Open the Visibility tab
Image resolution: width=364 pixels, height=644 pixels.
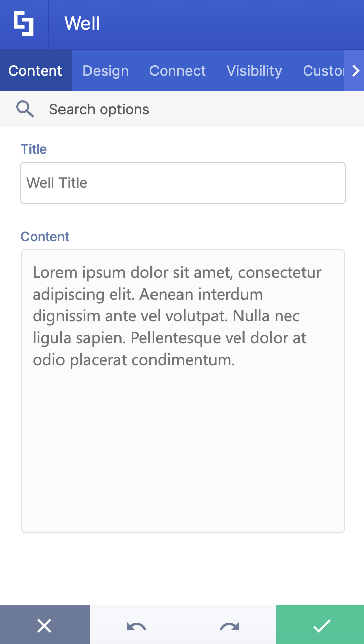click(x=254, y=71)
